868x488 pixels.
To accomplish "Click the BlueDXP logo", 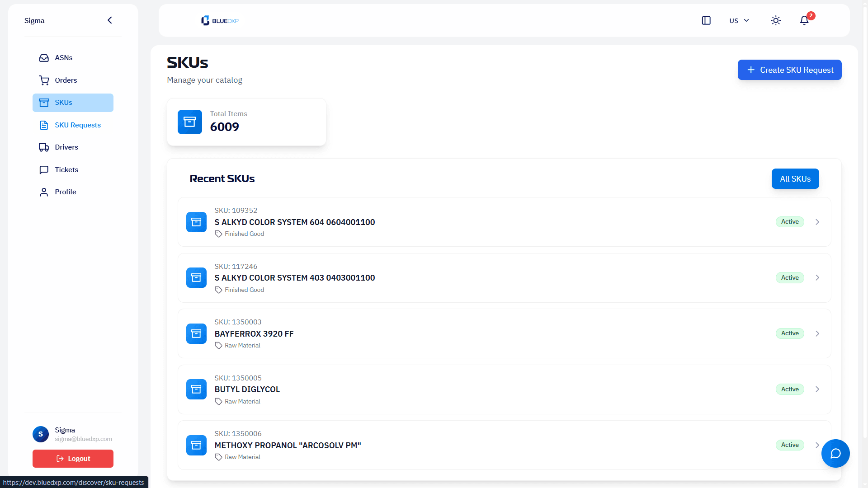I will [x=220, y=21].
